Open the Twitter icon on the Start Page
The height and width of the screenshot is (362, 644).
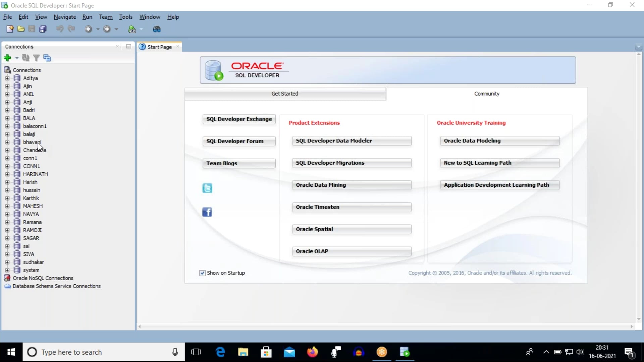click(x=207, y=188)
